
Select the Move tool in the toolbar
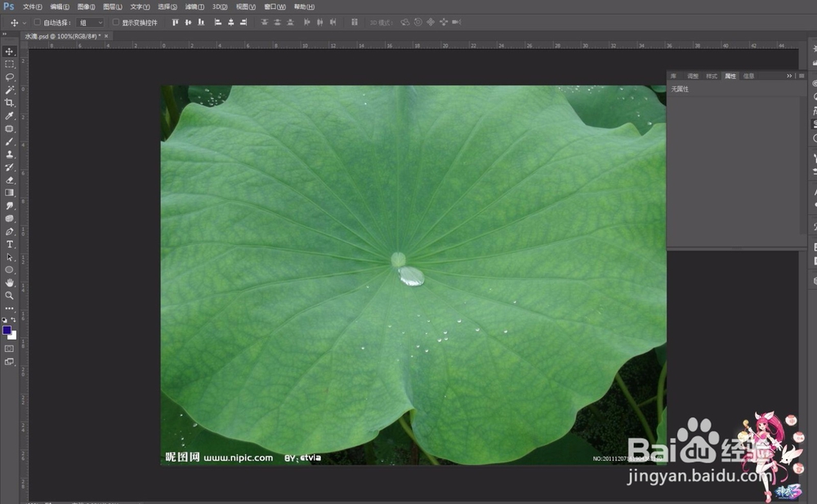point(10,51)
